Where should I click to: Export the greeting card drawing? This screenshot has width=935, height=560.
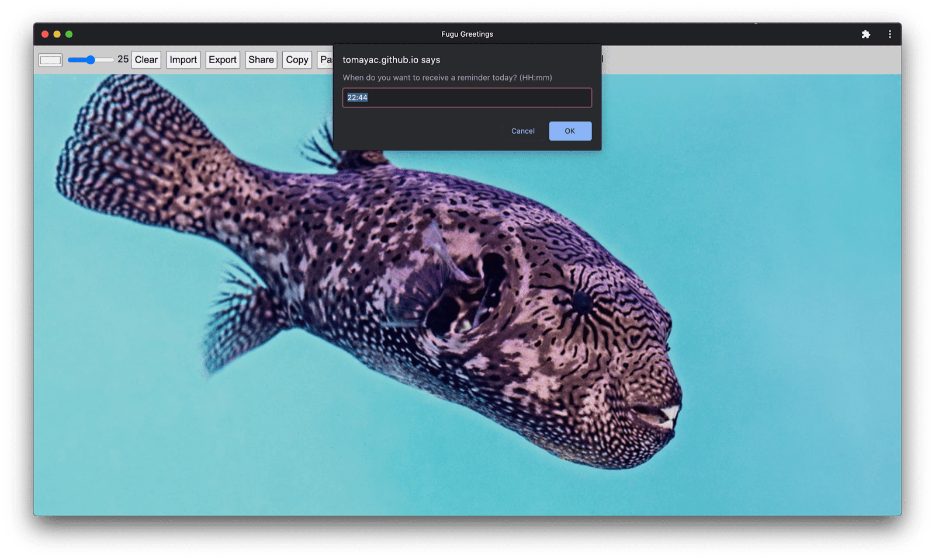pyautogui.click(x=223, y=59)
